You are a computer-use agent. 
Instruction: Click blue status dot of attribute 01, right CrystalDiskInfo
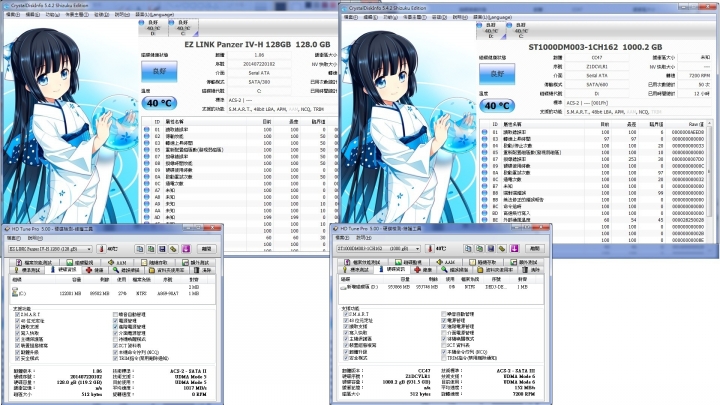tap(484, 132)
